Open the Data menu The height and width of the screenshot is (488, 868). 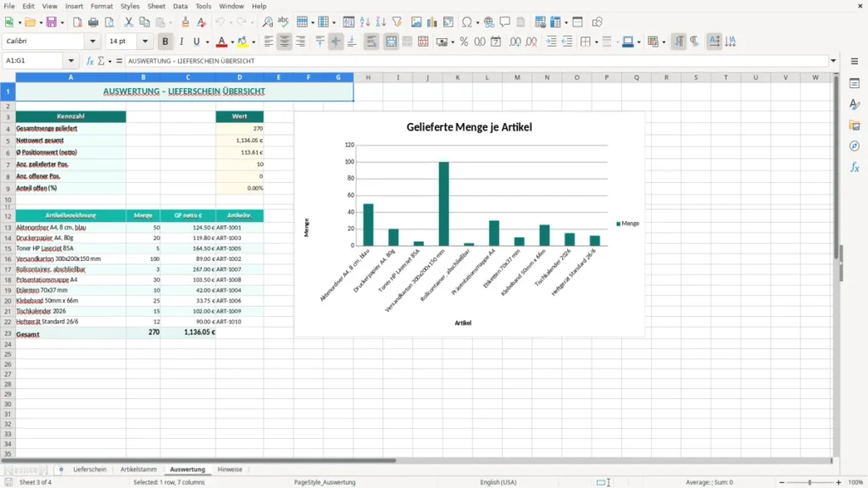[180, 6]
